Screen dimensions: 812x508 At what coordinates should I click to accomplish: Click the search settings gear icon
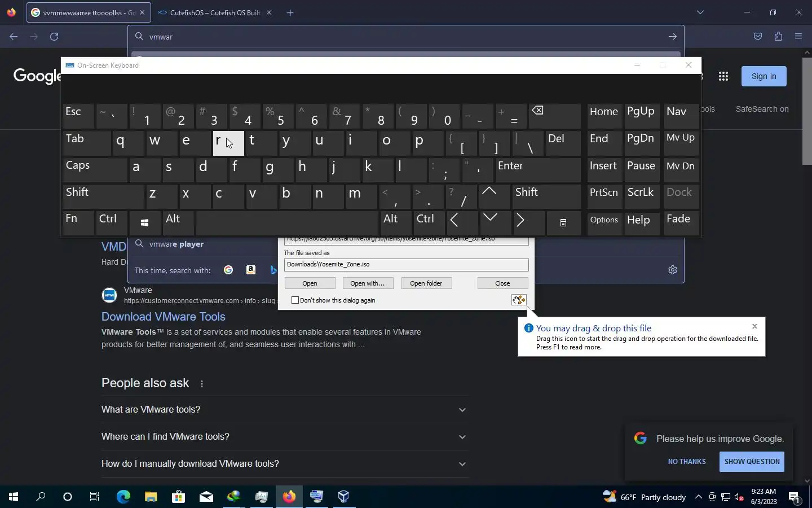tap(672, 270)
